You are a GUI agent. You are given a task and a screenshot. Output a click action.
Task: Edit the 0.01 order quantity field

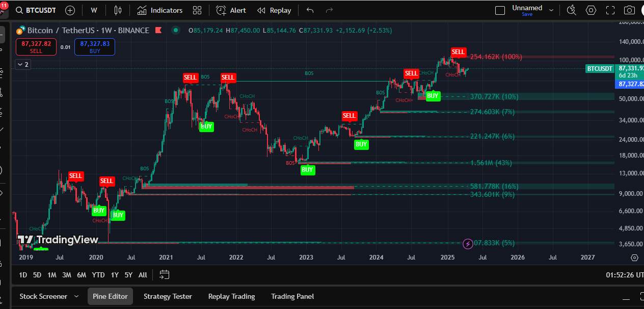click(x=65, y=47)
